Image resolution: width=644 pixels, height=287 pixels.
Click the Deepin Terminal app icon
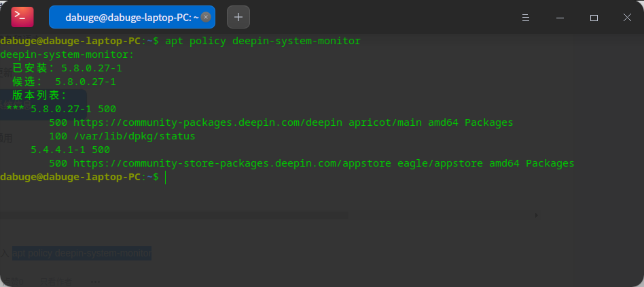tap(22, 16)
